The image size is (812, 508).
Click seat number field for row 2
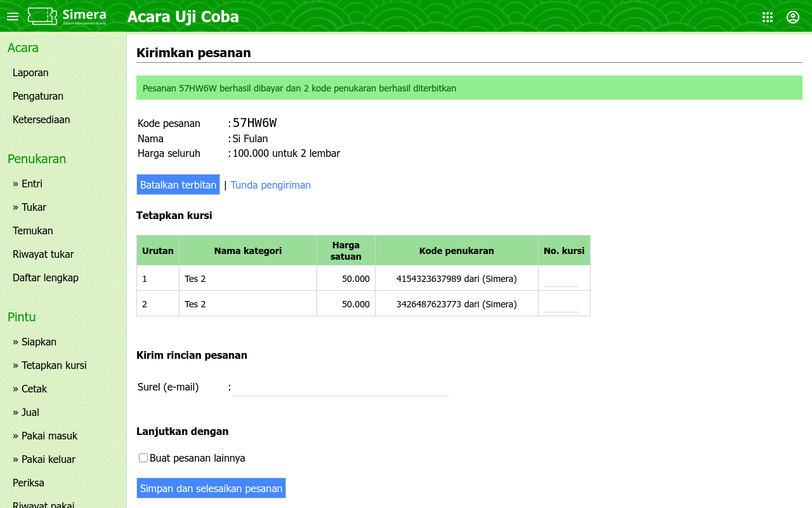(561, 304)
